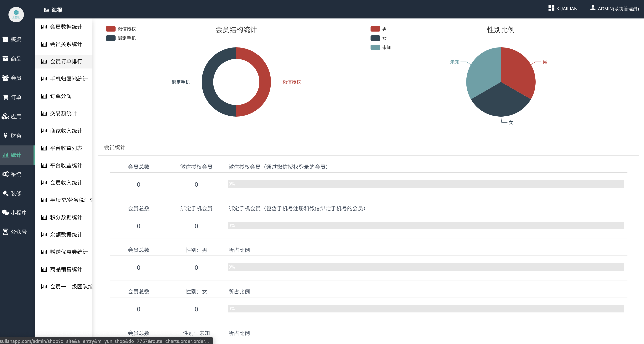The image size is (644, 344).
Task: Click chart icon beside 商品销售统计
Action: 44,269
